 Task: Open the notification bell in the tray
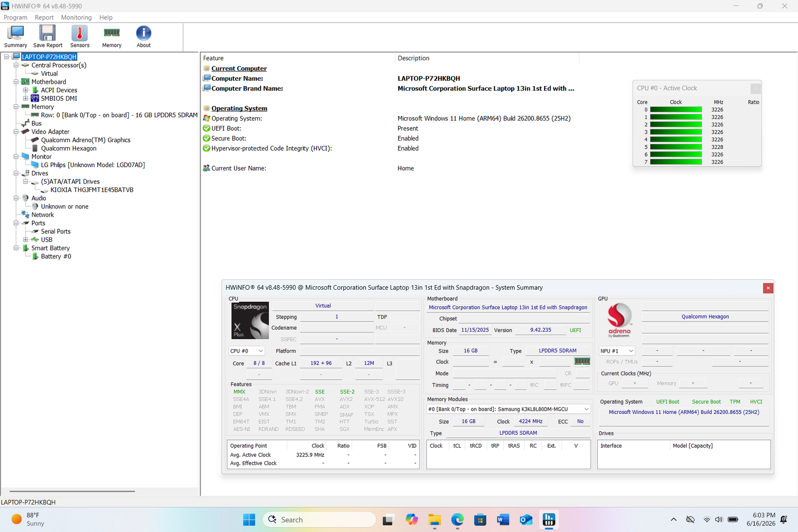[784, 520]
